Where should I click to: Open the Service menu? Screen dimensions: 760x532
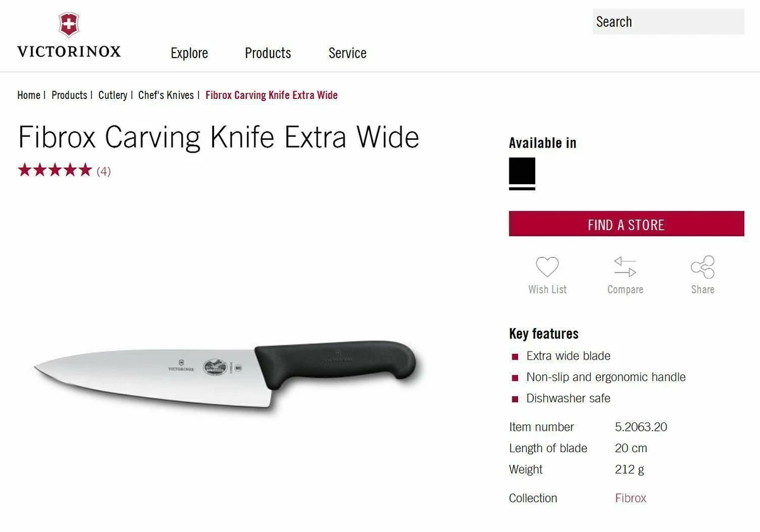click(x=347, y=53)
